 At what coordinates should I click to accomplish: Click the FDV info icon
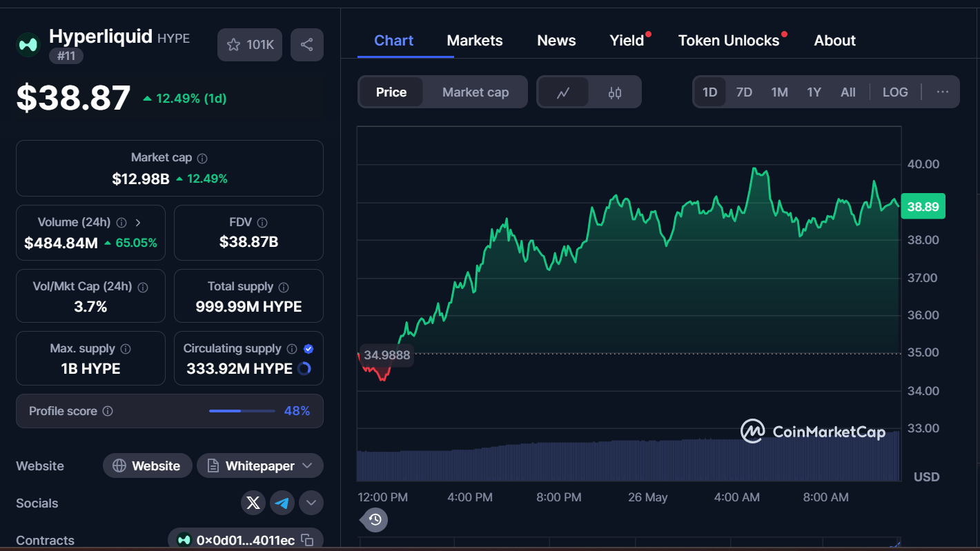point(262,223)
